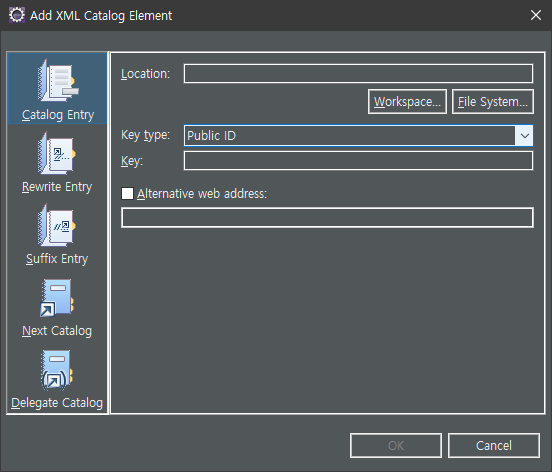
Task: Close the Add XML Catalog Element dialog
Action: point(536,15)
